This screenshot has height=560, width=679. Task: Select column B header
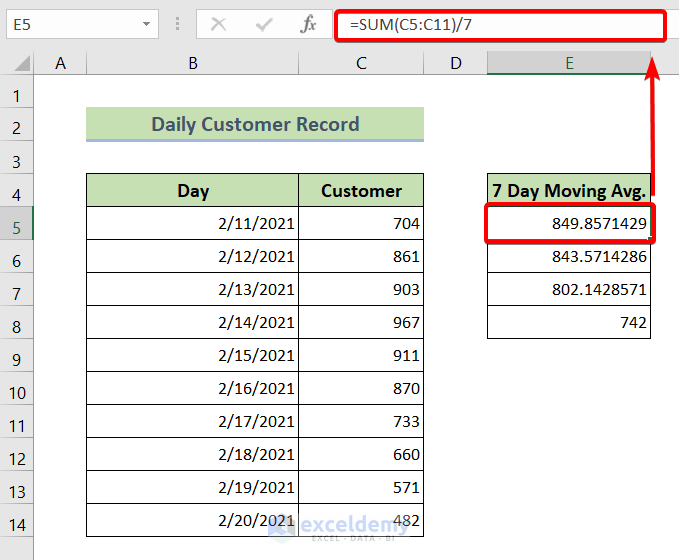(x=192, y=63)
